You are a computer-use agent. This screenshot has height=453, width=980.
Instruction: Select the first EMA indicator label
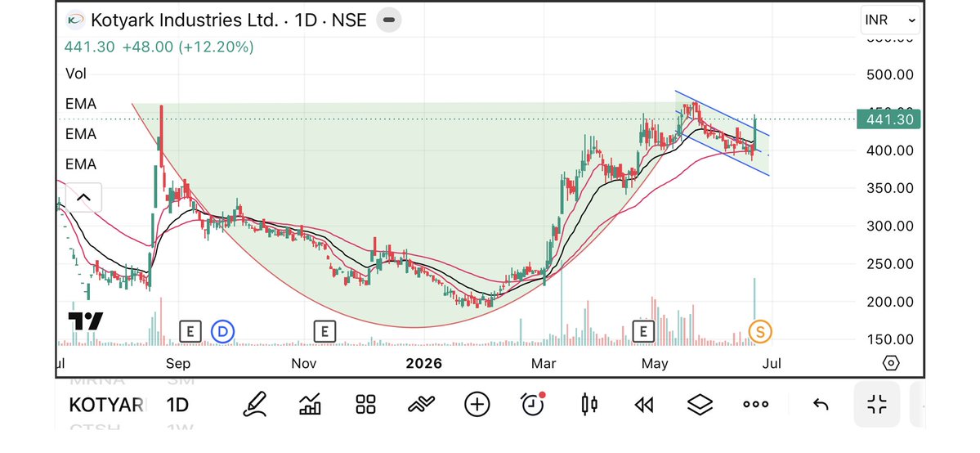click(81, 104)
